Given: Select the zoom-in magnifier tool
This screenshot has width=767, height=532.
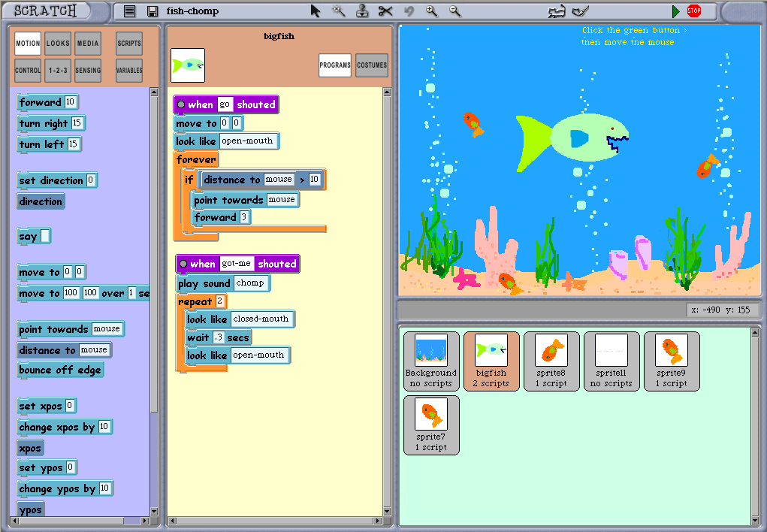Looking at the screenshot, I should [x=431, y=11].
